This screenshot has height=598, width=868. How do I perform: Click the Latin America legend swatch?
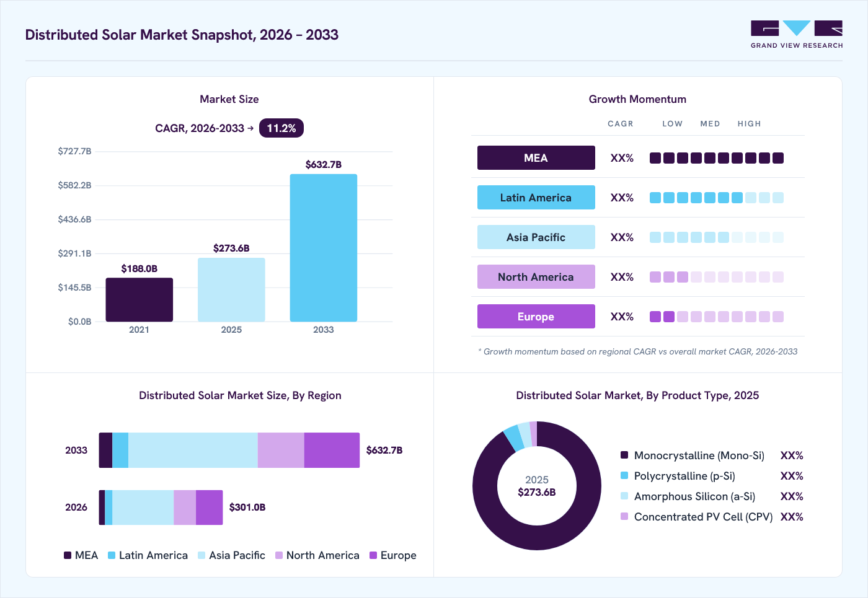coord(112,555)
